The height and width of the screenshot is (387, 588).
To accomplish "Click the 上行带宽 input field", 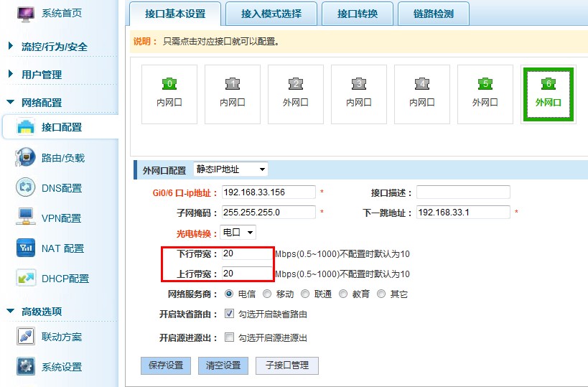I will pyautogui.click(x=247, y=274).
